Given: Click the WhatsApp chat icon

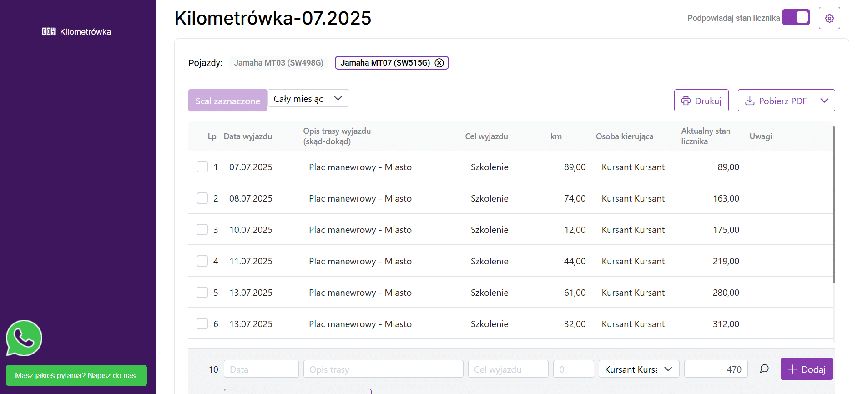Looking at the screenshot, I should pyautogui.click(x=24, y=338).
